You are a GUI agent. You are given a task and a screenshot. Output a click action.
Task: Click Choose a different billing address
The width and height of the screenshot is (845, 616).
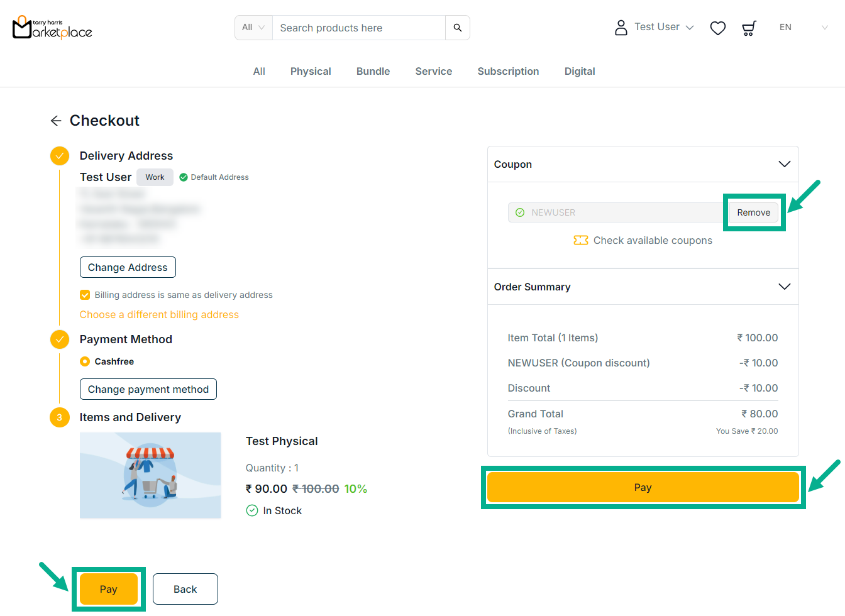click(x=159, y=315)
